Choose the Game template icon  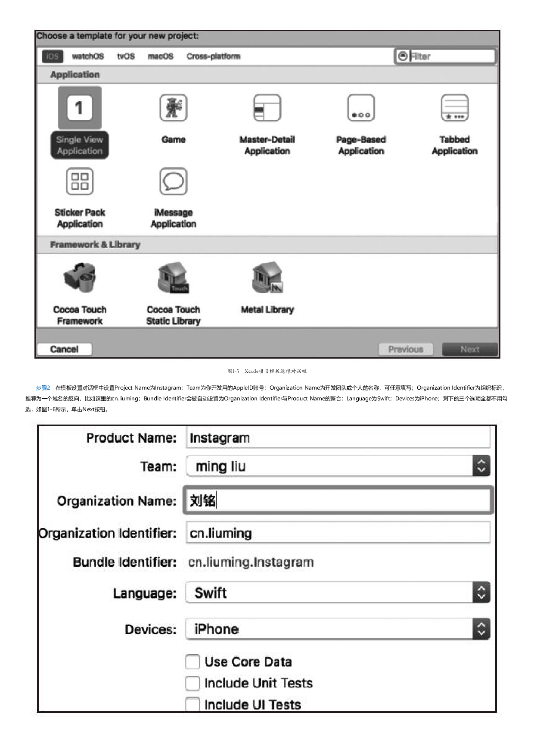click(173, 108)
